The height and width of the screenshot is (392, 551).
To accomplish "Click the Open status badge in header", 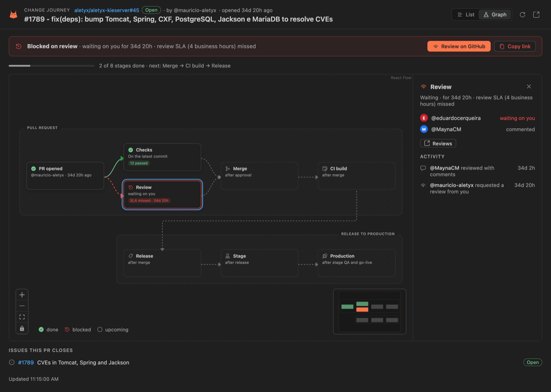I will [x=151, y=10].
